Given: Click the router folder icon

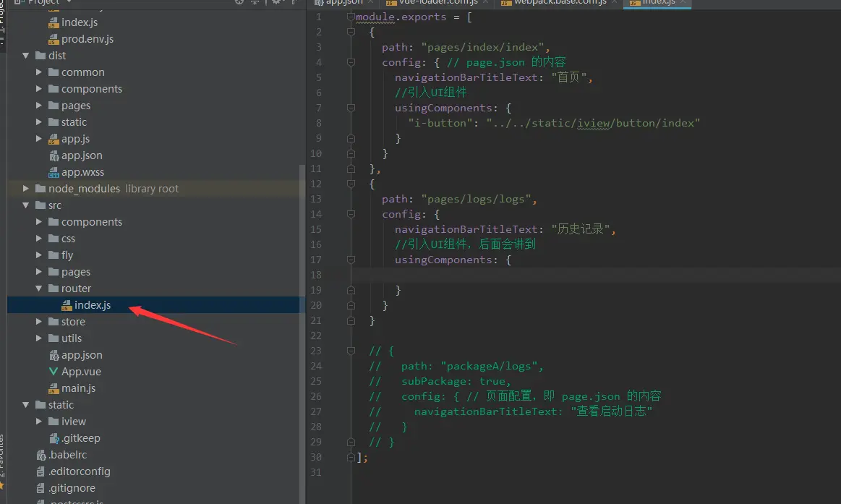Looking at the screenshot, I should click(53, 289).
